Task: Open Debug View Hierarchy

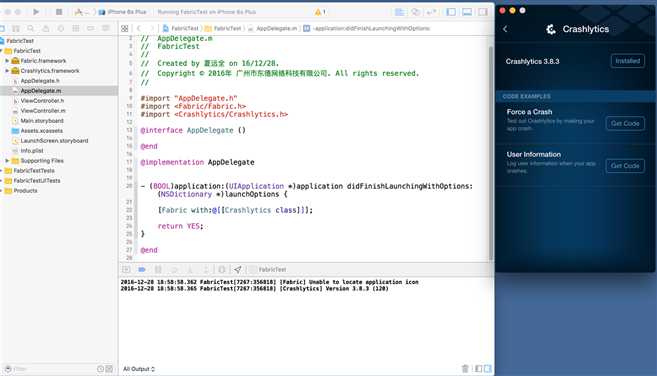Action: (x=222, y=270)
